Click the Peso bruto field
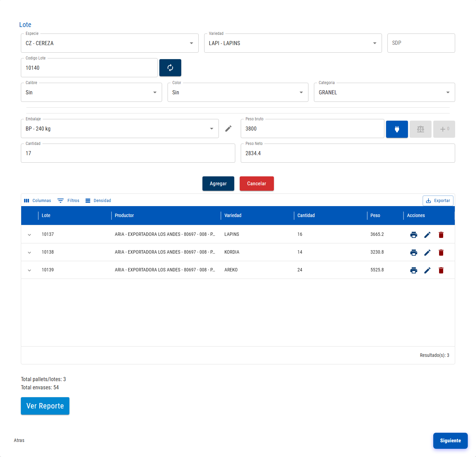Screen dimensions: 476x457 point(313,129)
